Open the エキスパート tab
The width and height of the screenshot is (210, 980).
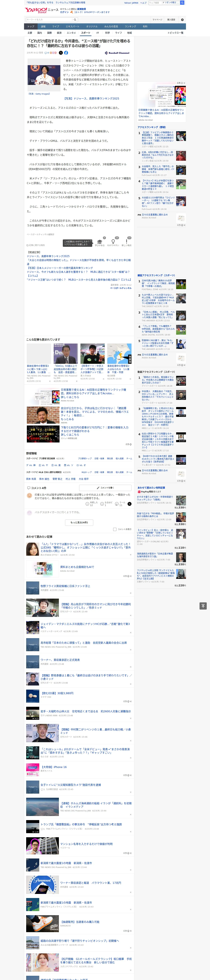coord(72,27)
